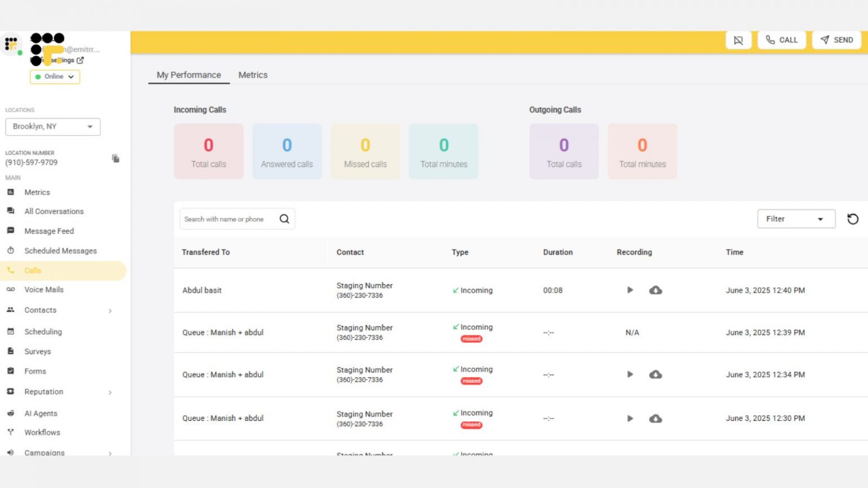Play the Abdul basit call recording

[x=630, y=290]
